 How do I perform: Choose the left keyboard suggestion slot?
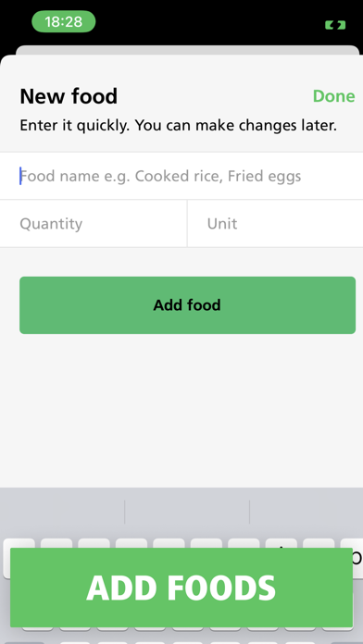click(62, 513)
